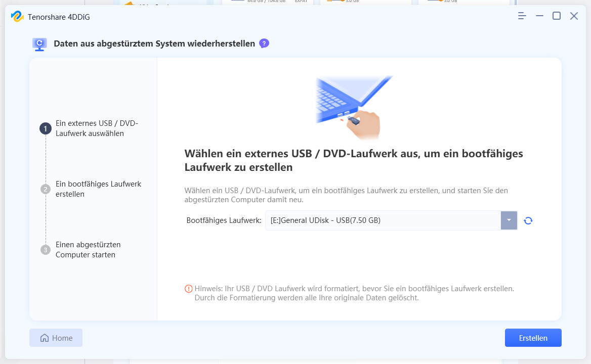Click the crash recovery feature icon beside the heading
The image size is (591, 364).
point(39,43)
